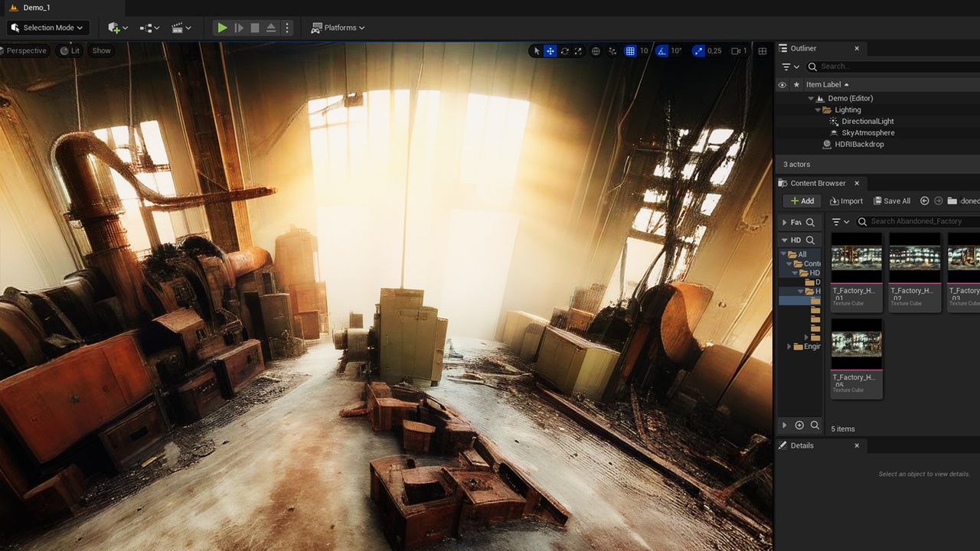980x551 pixels.
Task: Open the viewport Show menu
Action: coord(101,51)
